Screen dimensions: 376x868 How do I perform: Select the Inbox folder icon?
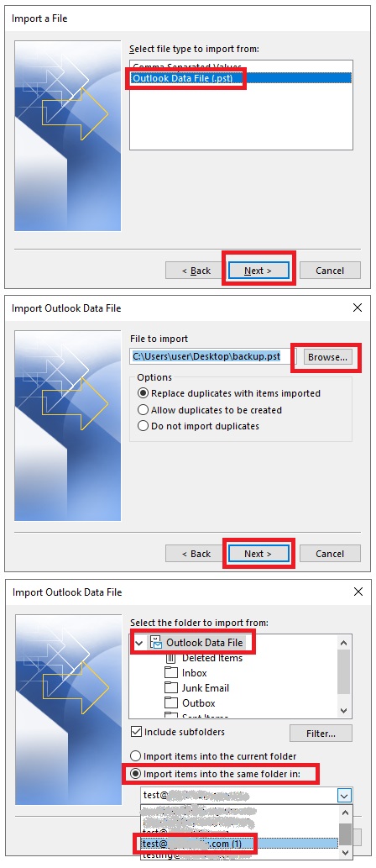click(171, 673)
